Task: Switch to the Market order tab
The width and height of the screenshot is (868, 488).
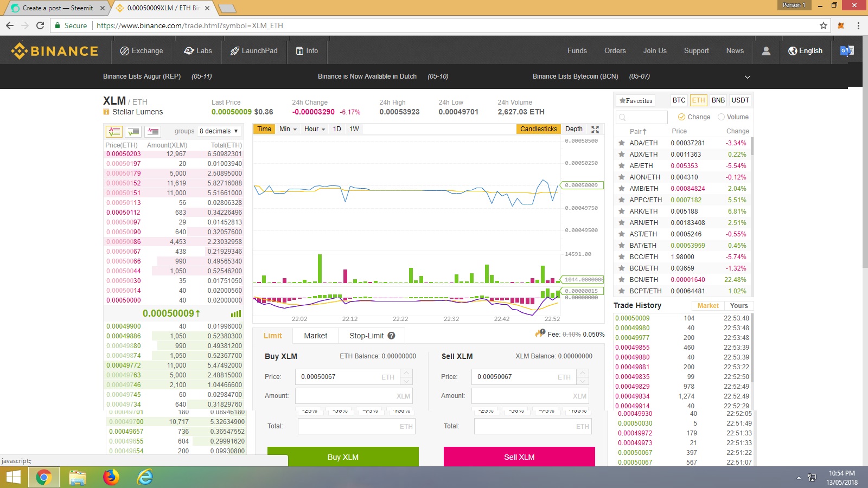Action: 316,336
